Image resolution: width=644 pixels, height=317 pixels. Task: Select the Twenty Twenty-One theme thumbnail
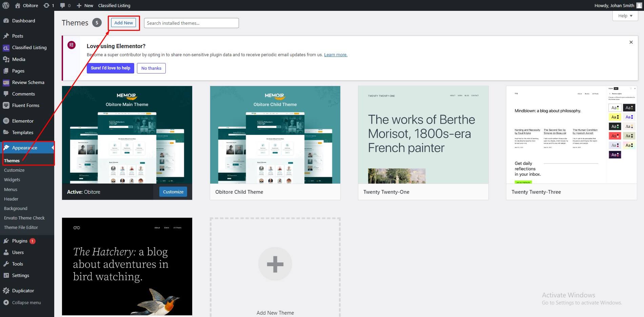click(x=423, y=135)
